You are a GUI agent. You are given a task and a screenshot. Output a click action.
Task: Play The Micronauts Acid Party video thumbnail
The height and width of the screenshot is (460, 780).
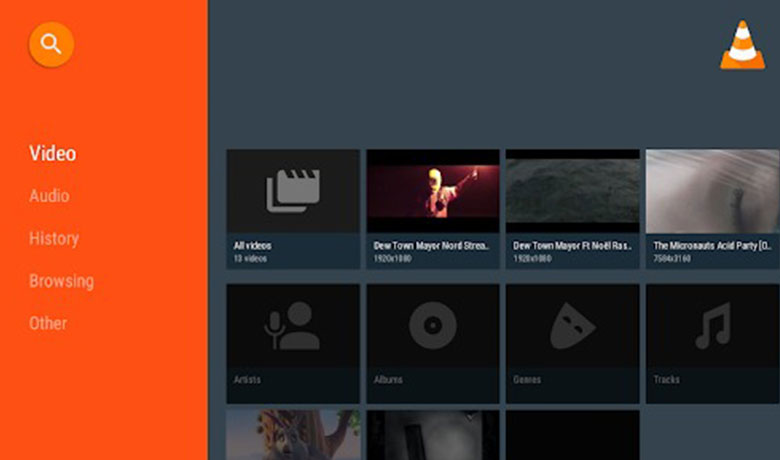coord(712,190)
